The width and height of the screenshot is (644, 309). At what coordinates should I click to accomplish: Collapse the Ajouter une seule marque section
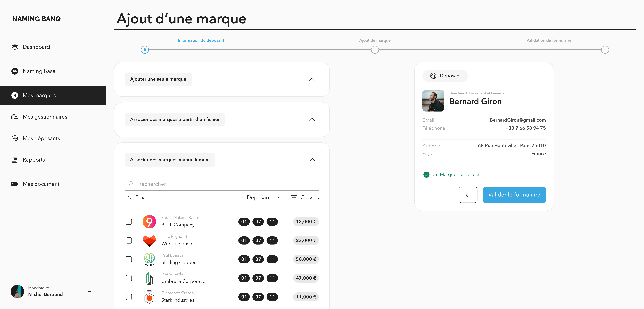[x=312, y=79]
